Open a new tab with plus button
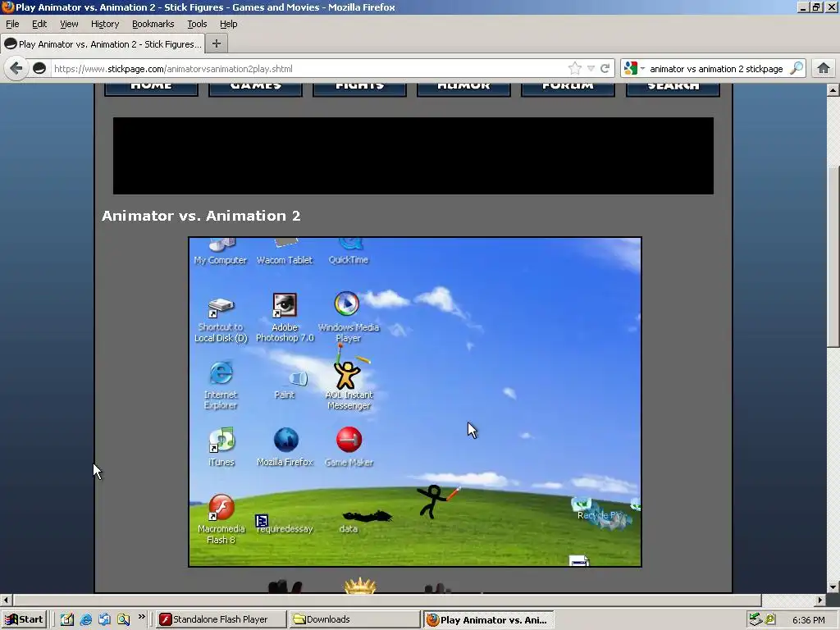Image resolution: width=840 pixels, height=630 pixels. point(217,44)
